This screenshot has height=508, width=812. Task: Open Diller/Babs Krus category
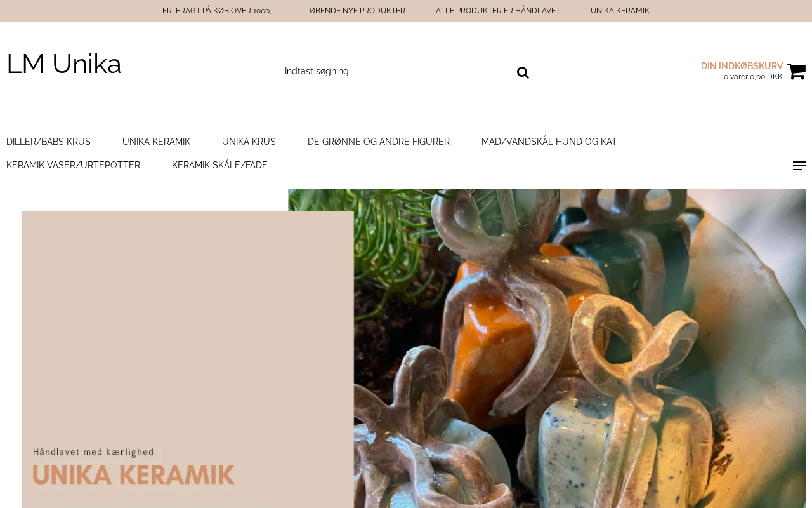click(48, 142)
